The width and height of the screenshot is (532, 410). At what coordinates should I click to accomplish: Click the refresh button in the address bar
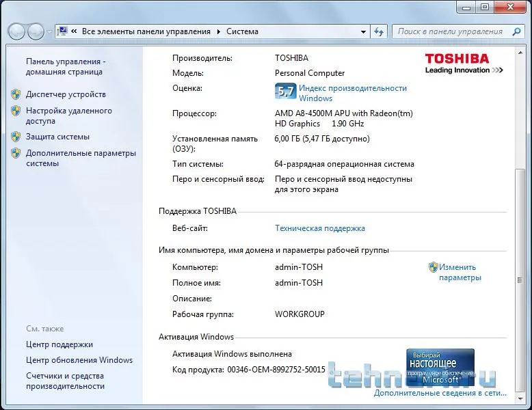(x=379, y=32)
